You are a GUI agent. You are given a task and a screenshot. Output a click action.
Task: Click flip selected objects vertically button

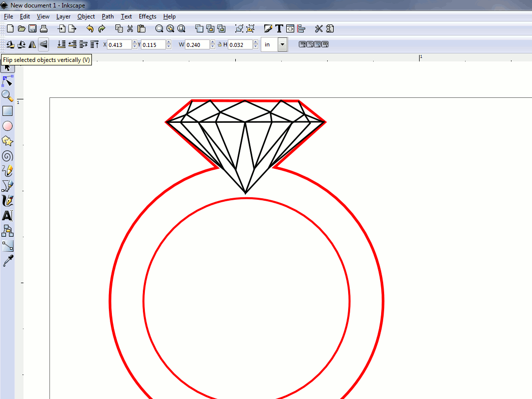(x=43, y=44)
